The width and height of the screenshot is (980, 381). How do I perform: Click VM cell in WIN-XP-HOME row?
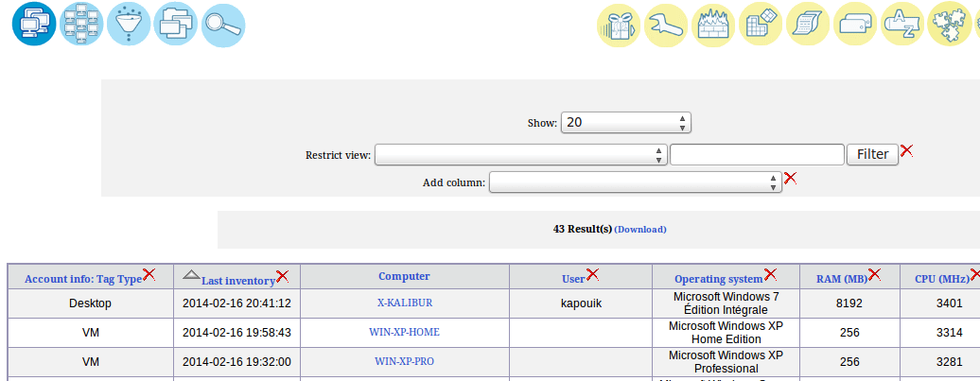(91, 333)
